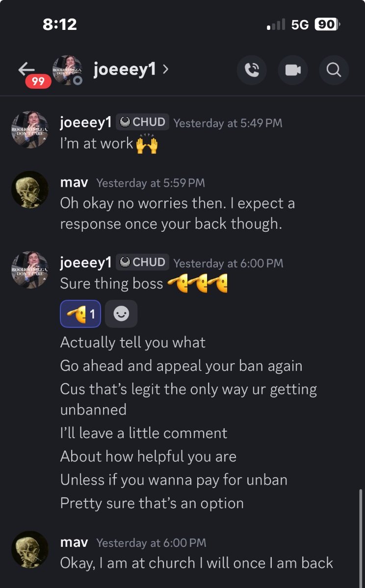Tap joeeey1 username on the Sure thing boss message

86,263
